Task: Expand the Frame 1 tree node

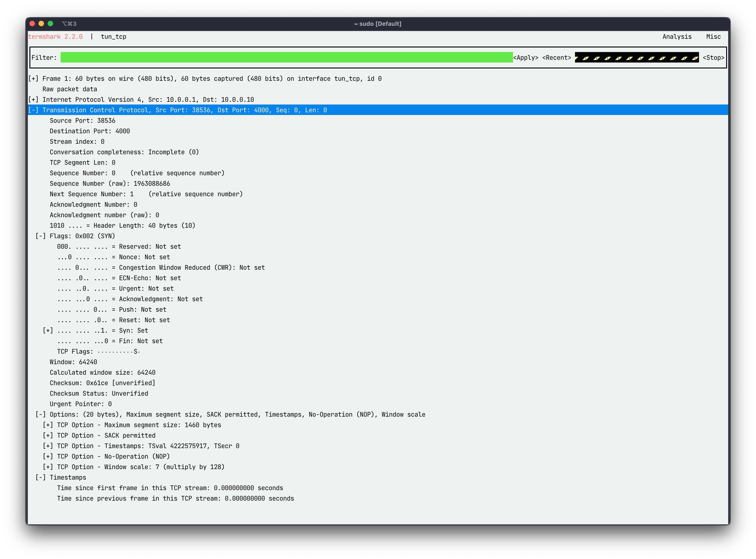Action: click(x=33, y=78)
